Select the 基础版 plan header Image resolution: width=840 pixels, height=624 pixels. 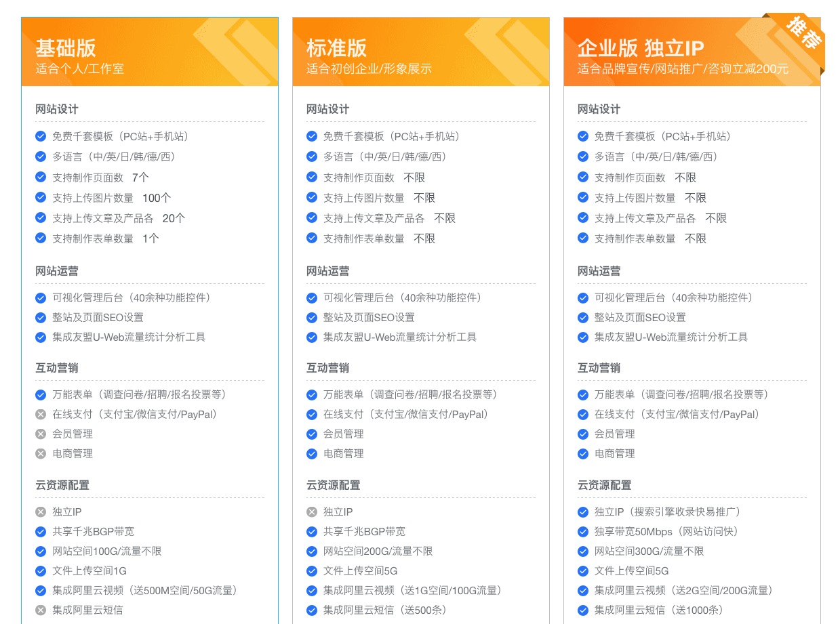(150, 51)
